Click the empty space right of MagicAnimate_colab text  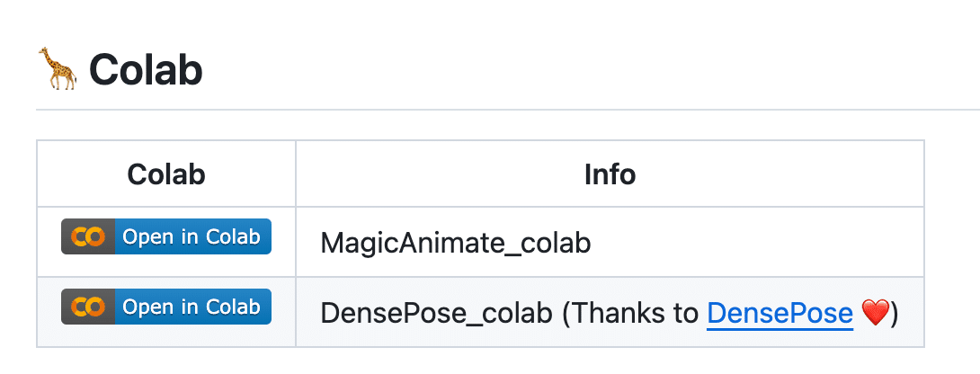[x=755, y=243]
